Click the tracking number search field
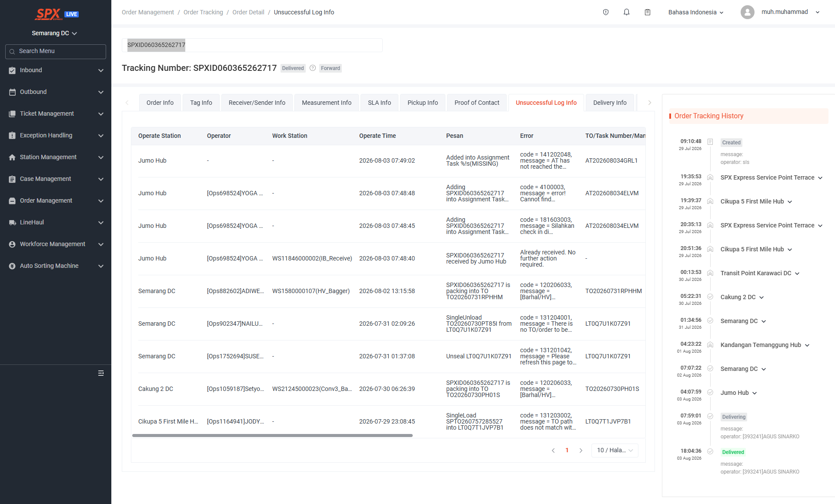 point(252,45)
